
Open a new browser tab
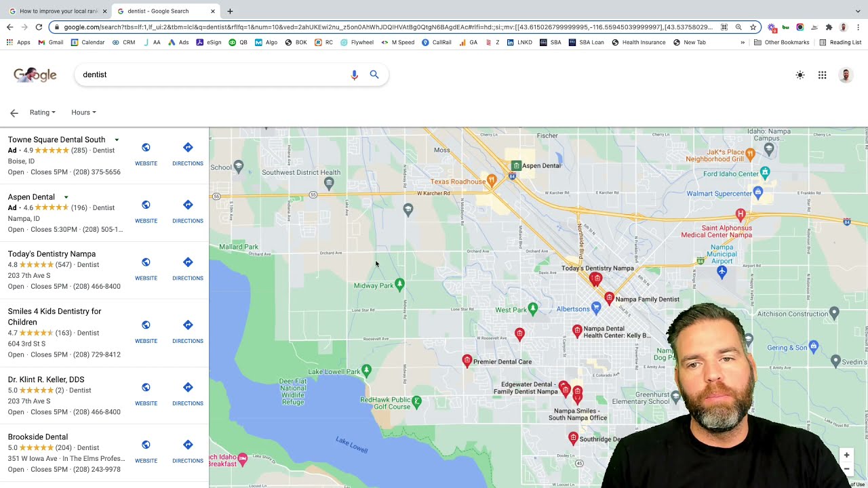(230, 11)
